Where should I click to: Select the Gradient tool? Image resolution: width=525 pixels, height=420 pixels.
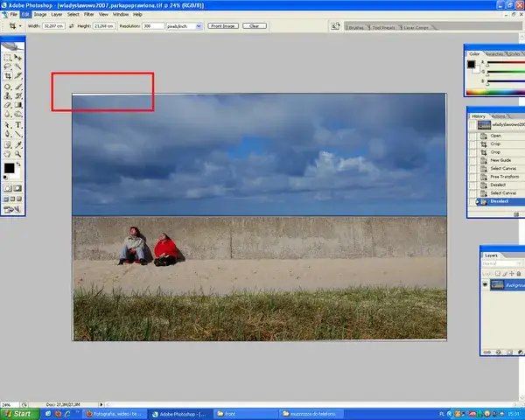17,105
